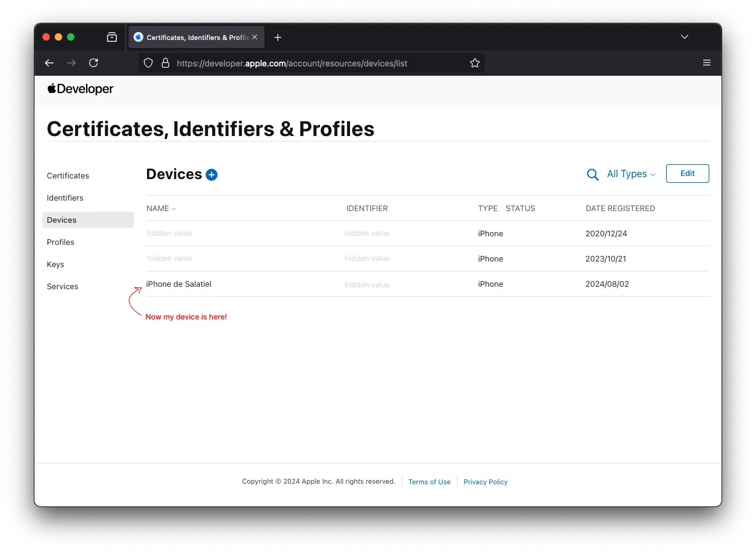This screenshot has width=756, height=552.
Task: Click the IDENTIFIER column header
Action: [367, 209]
